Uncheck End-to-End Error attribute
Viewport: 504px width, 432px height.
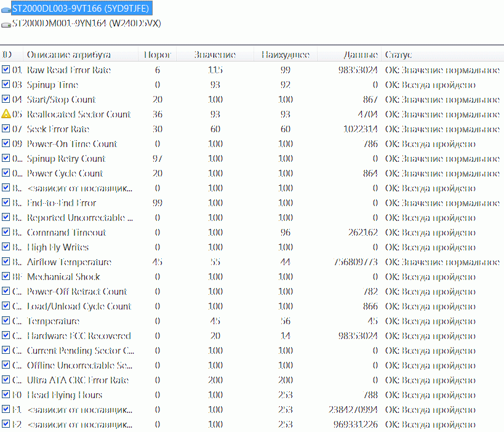coord(6,202)
